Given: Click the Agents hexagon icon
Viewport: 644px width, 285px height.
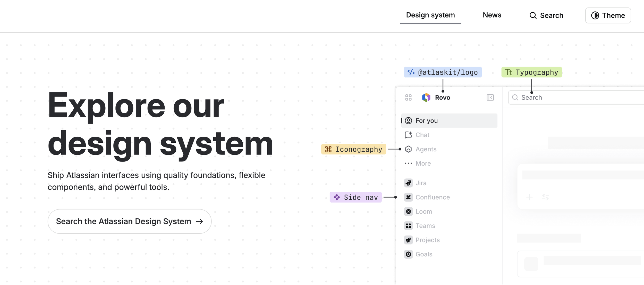Looking at the screenshot, I should point(408,149).
